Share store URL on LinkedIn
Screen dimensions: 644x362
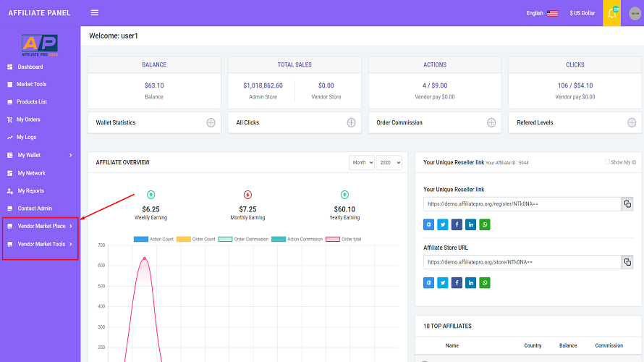click(470, 282)
